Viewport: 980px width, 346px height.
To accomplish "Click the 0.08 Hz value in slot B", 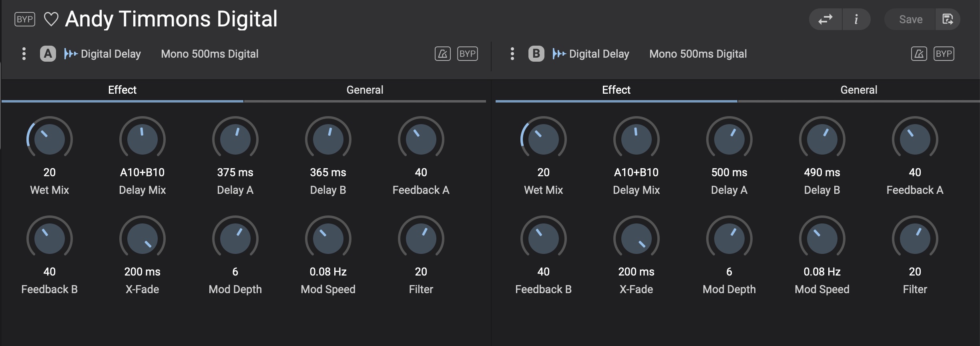I will [822, 272].
